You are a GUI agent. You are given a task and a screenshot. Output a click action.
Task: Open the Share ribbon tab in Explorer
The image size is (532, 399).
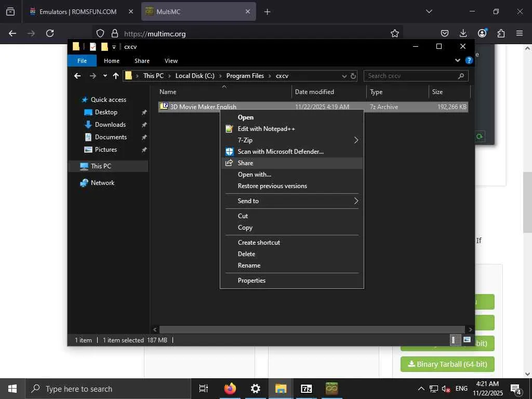coord(142,61)
